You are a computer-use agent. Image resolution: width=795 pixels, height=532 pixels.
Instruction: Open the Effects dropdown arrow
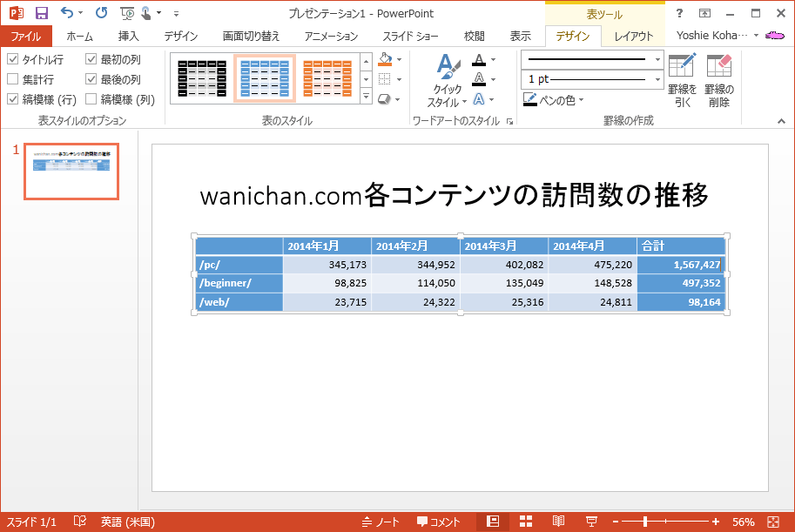[398, 100]
